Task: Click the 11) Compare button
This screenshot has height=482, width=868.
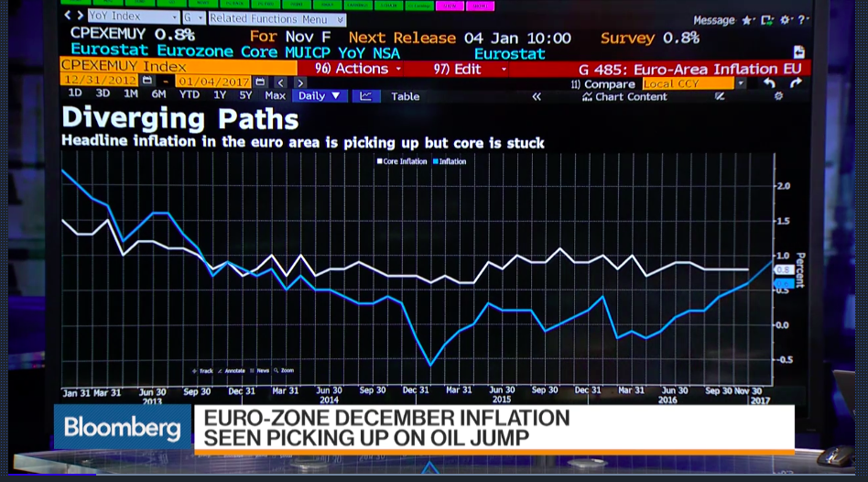Action: click(602, 84)
